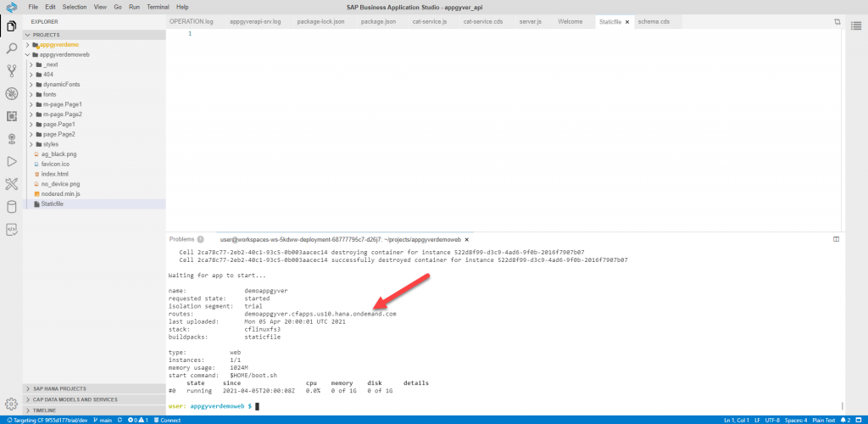Open the Help menu

(x=182, y=7)
